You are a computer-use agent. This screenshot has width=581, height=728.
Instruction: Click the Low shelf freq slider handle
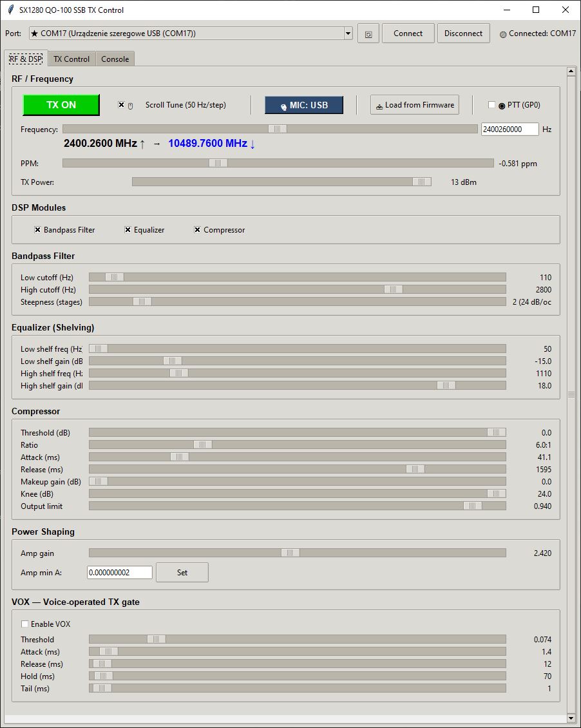pyautogui.click(x=99, y=349)
